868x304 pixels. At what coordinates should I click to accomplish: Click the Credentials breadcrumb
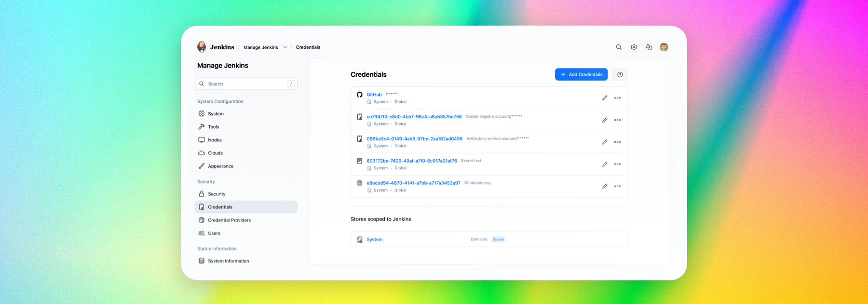point(308,47)
